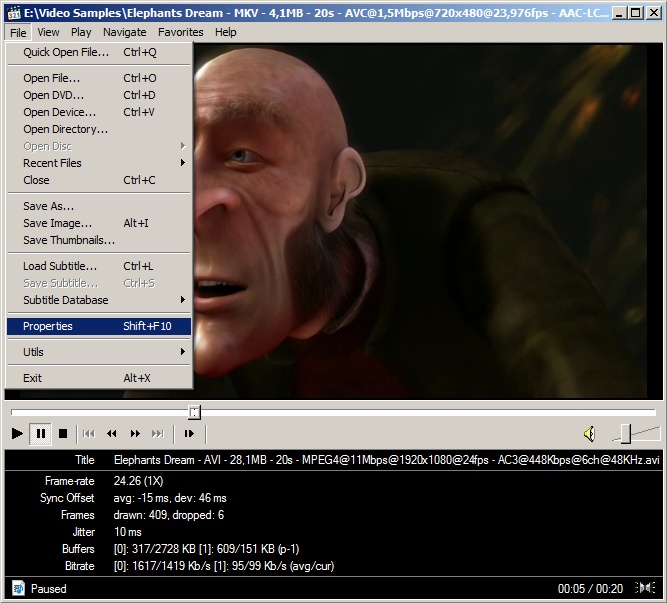667x603 pixels.
Task: Open the Help menu
Action: pyautogui.click(x=225, y=32)
